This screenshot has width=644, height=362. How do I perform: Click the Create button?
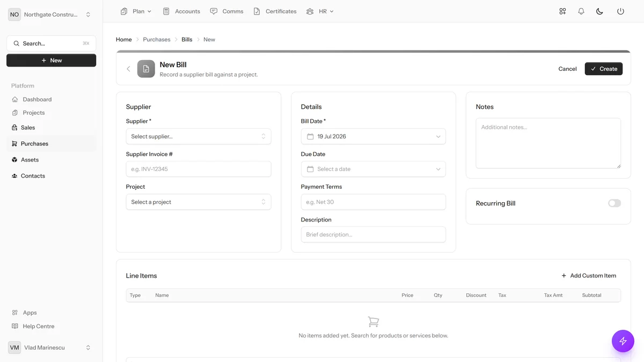604,69
